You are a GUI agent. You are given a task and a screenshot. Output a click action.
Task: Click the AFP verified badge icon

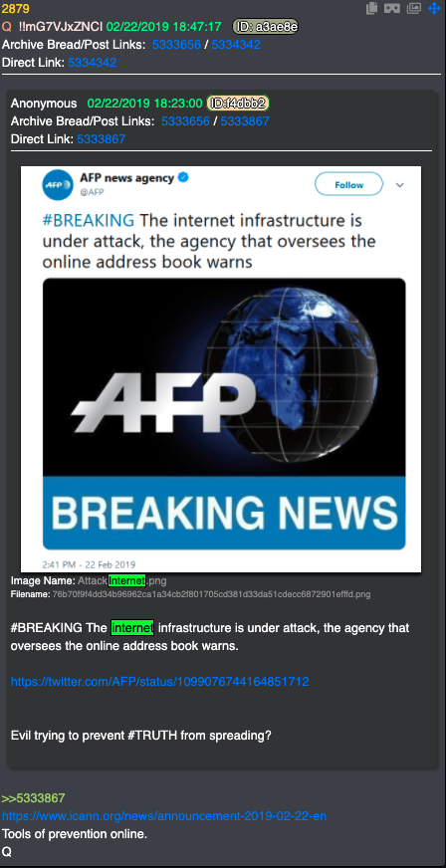point(184,178)
